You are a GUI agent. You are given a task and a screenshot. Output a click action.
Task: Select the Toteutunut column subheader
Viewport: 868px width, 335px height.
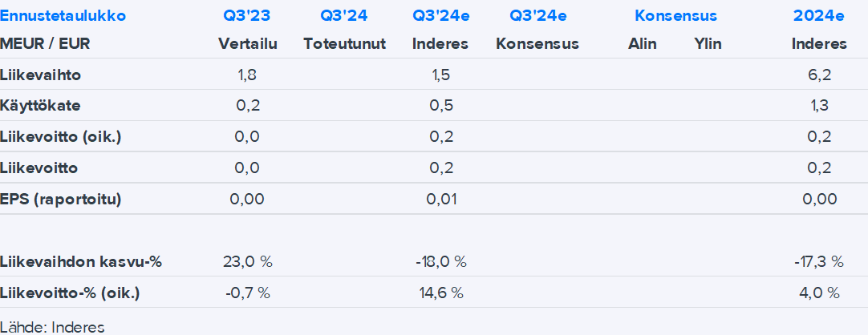345,44
